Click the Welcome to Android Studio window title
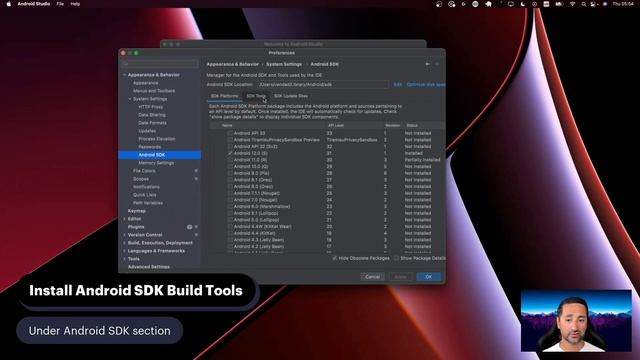Viewport: 640px width, 360px height. point(293,44)
